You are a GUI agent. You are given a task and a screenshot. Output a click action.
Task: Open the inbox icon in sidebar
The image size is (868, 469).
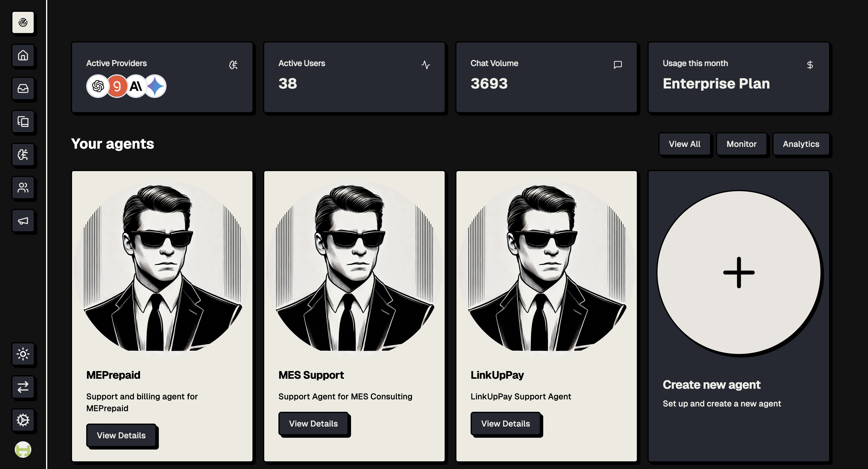(23, 88)
